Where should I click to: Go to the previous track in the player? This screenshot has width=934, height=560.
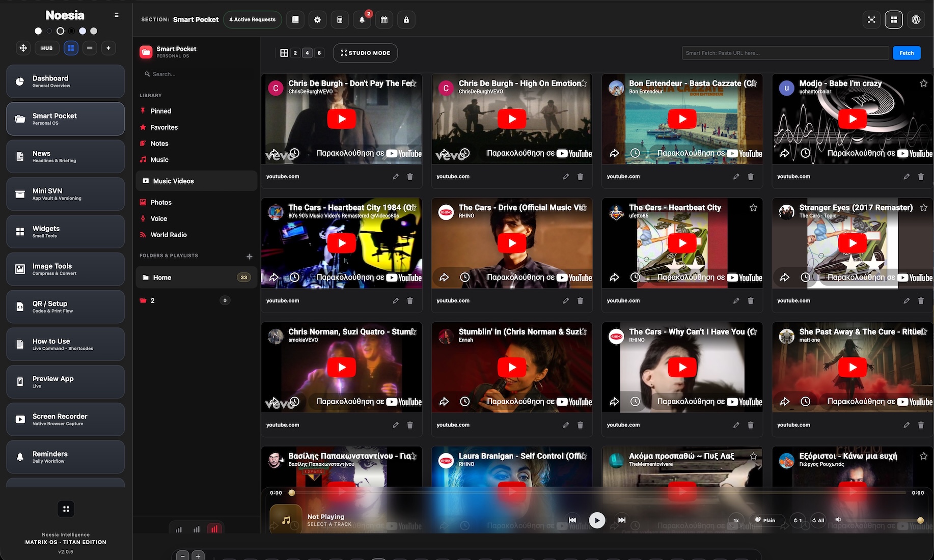(572, 520)
